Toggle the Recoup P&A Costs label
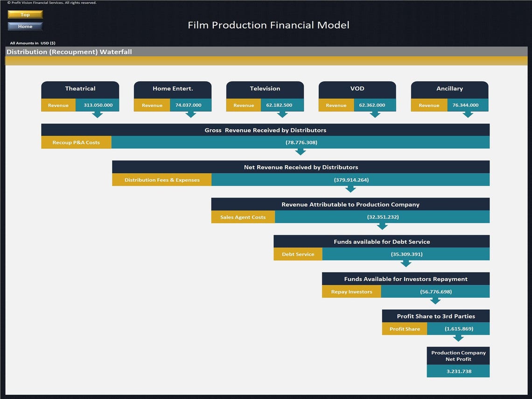This screenshot has width=532, height=399. [x=76, y=142]
